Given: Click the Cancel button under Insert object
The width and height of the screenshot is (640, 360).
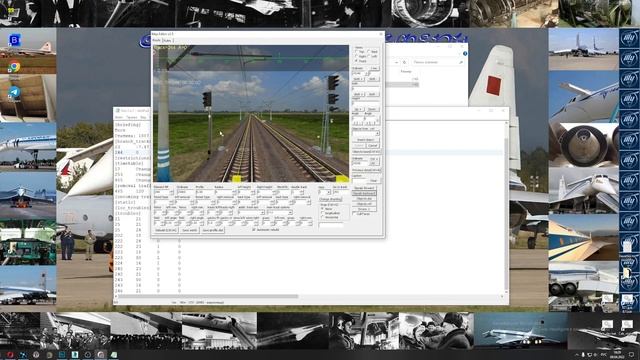Looking at the screenshot, I should coord(373,146).
